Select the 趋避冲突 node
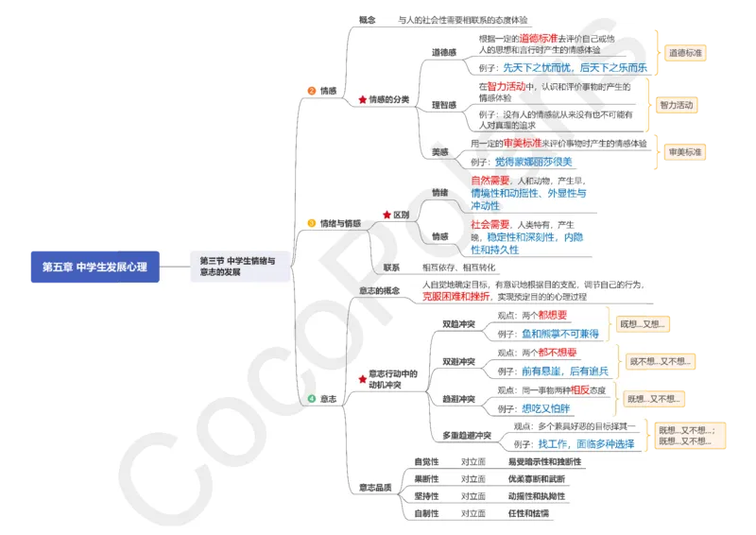 coord(458,399)
